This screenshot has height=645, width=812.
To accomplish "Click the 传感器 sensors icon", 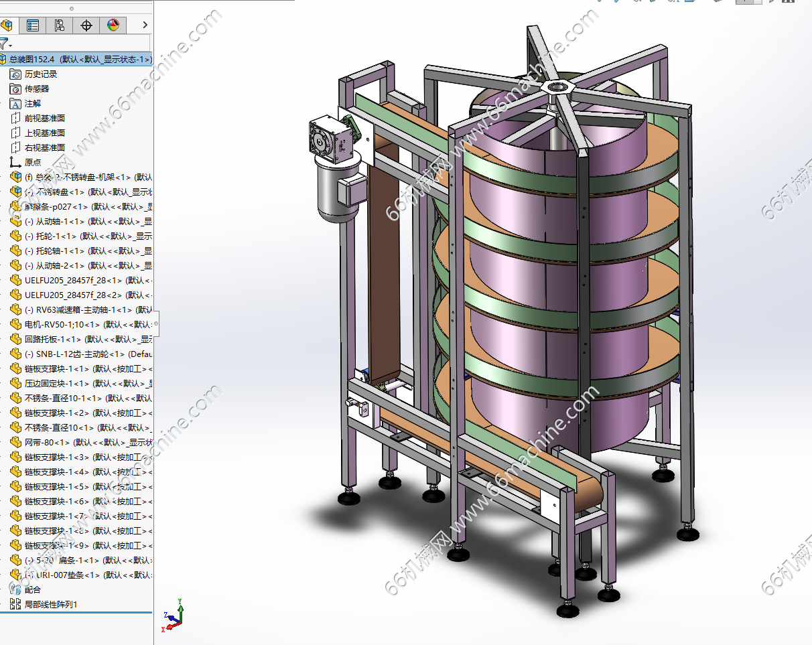I will point(16,88).
